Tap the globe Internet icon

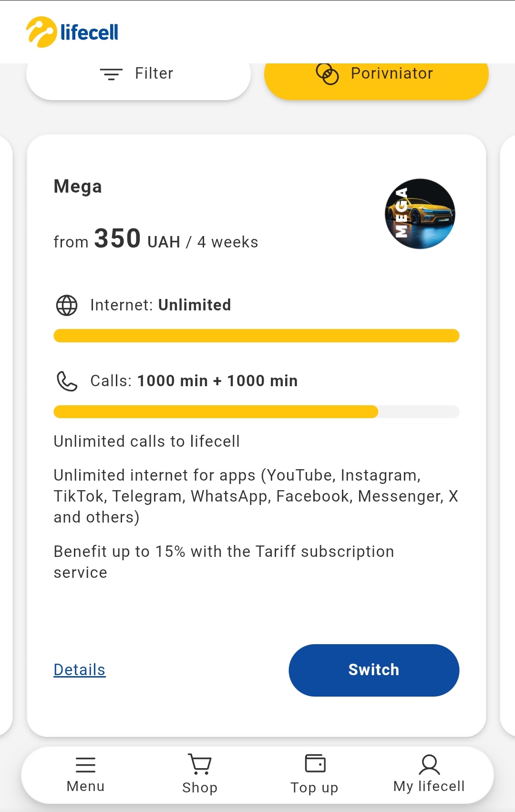[x=67, y=305]
